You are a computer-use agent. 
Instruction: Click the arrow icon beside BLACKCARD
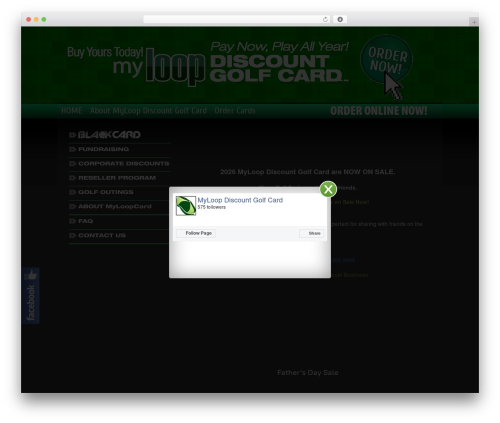click(73, 135)
